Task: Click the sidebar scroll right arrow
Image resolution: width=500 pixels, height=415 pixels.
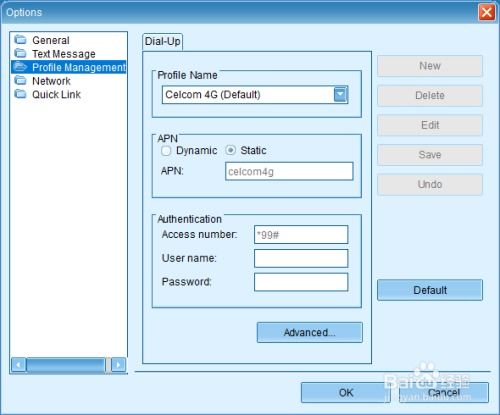Action: click(x=118, y=365)
